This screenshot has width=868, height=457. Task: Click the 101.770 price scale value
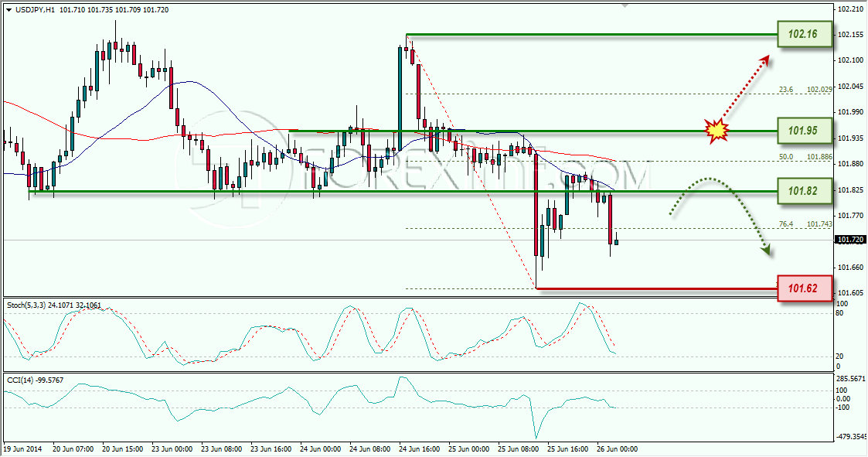click(x=851, y=216)
